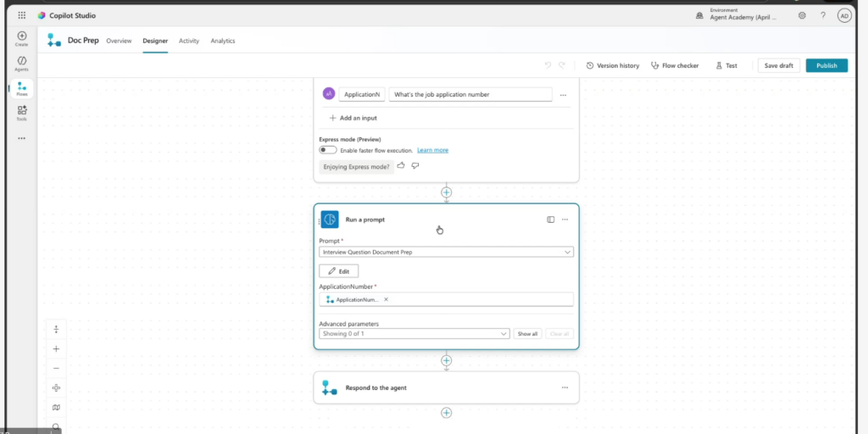Click the zoom in plus control
The width and height of the screenshot is (868, 434).
tap(56, 348)
